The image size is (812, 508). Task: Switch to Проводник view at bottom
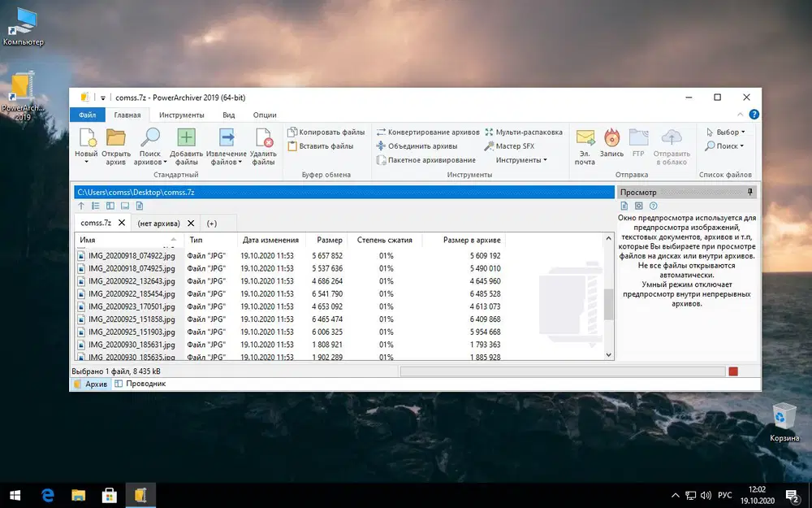(x=140, y=384)
